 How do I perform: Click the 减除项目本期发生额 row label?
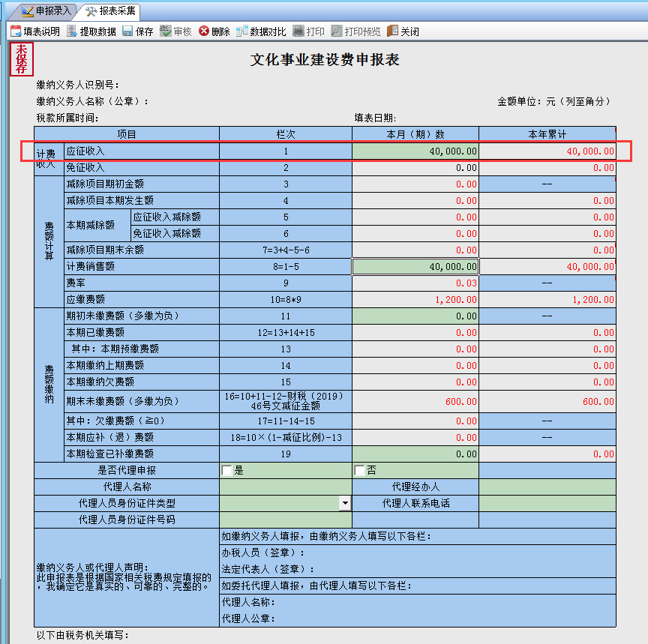coord(110,200)
